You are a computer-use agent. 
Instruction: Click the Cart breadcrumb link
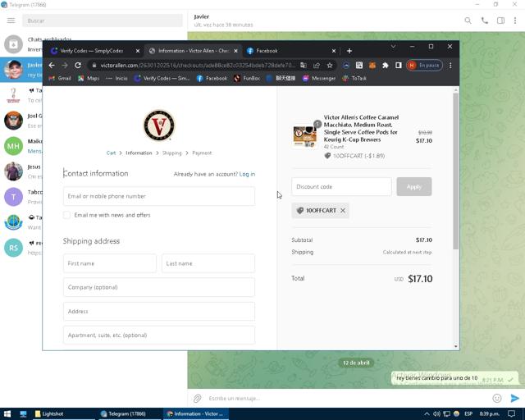tap(111, 153)
